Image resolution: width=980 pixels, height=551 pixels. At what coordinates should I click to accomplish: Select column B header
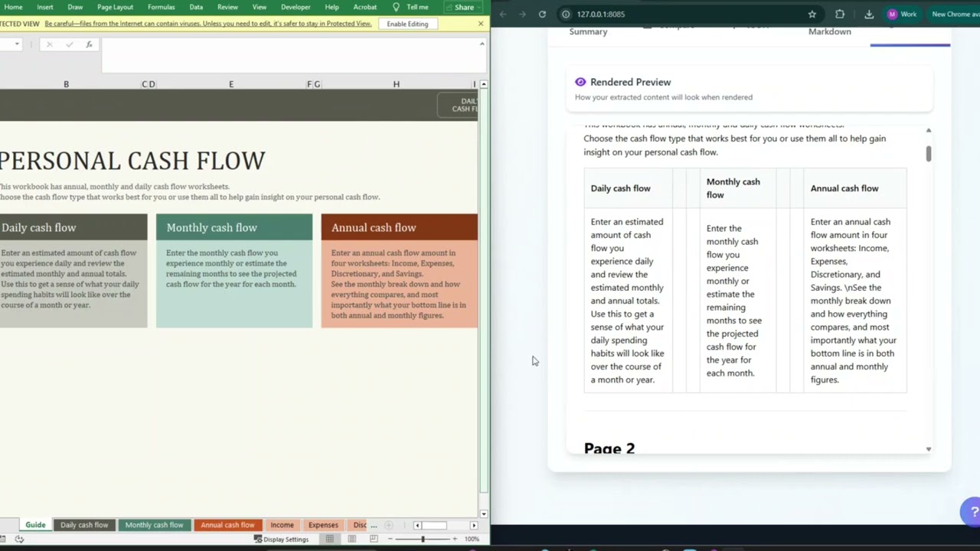point(66,84)
